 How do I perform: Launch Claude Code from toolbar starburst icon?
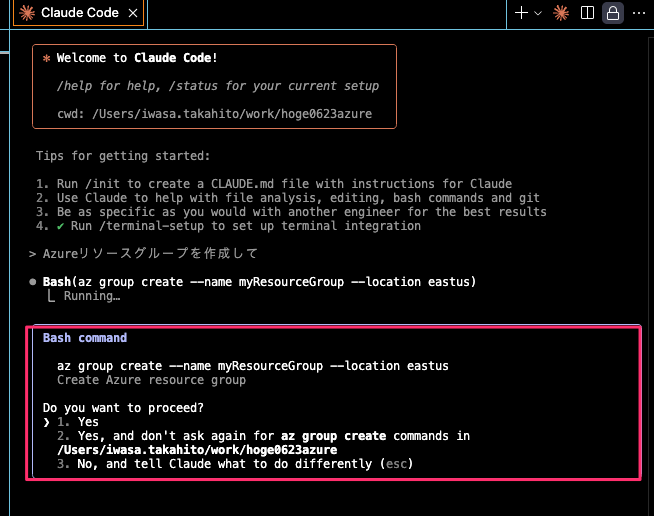[561, 13]
